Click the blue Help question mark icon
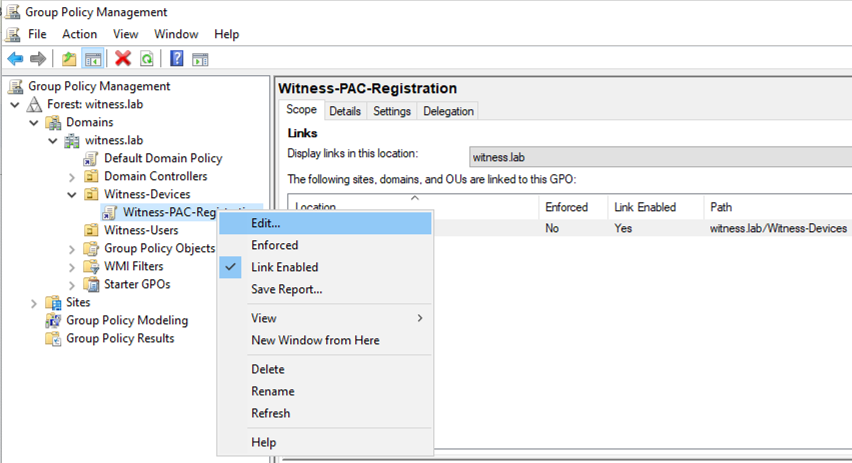This screenshot has width=852, height=463. pos(177,58)
